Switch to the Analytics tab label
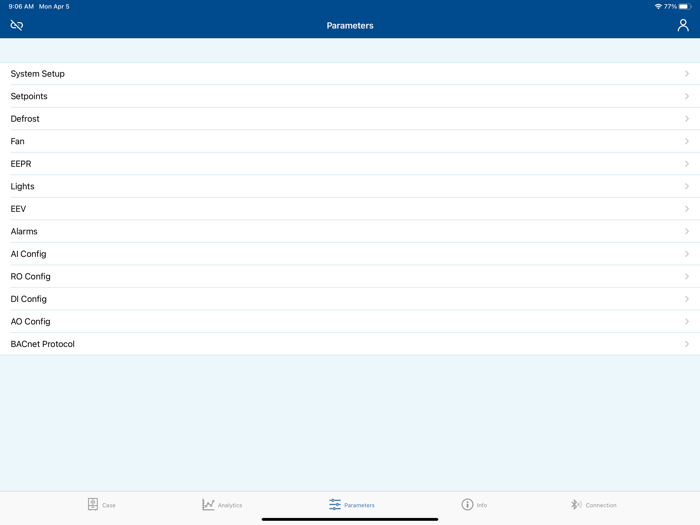 point(230,505)
